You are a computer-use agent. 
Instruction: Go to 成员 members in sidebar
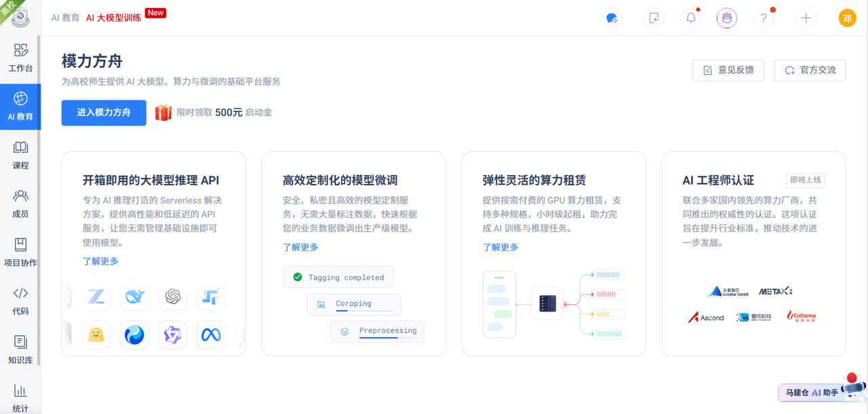[x=20, y=204]
